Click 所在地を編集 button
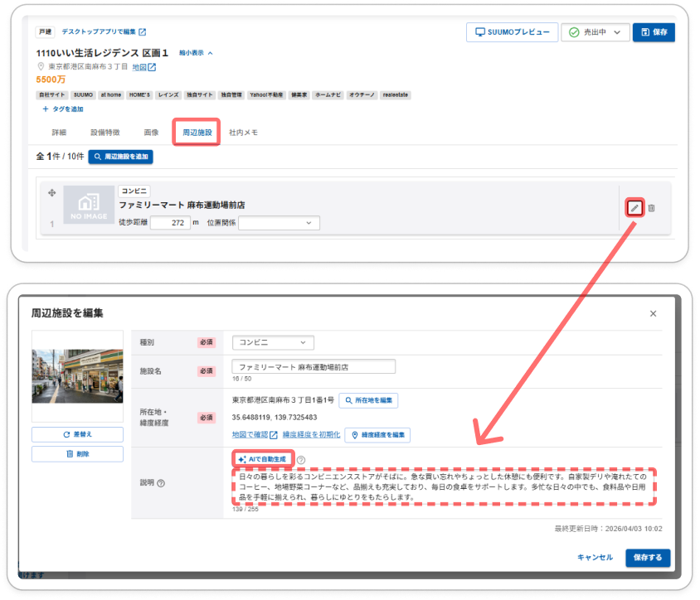Image resolution: width=700 pixels, height=600 pixels. [x=368, y=400]
